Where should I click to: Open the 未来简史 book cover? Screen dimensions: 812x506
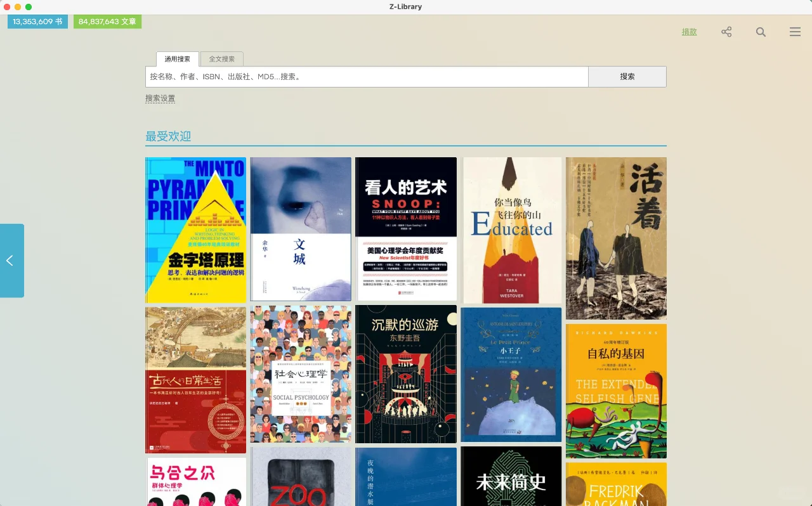click(x=511, y=476)
